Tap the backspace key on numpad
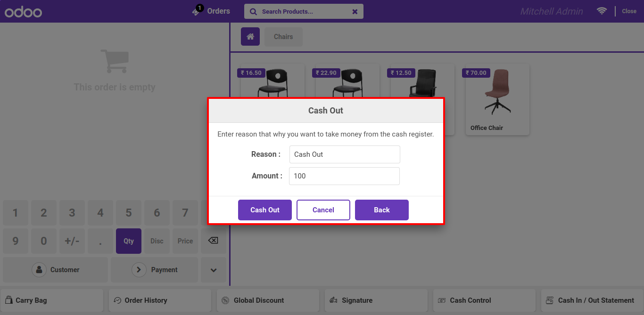 coord(213,241)
